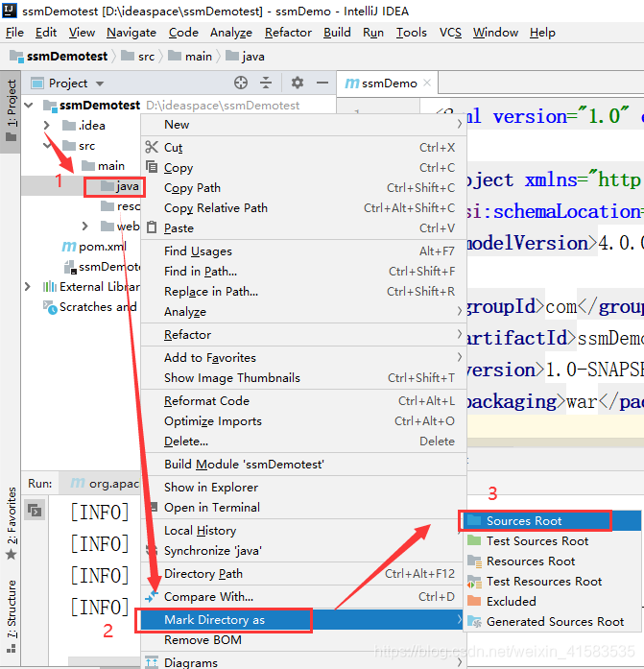Choose Excluded orange folder option
644x669 pixels.
coord(511,602)
